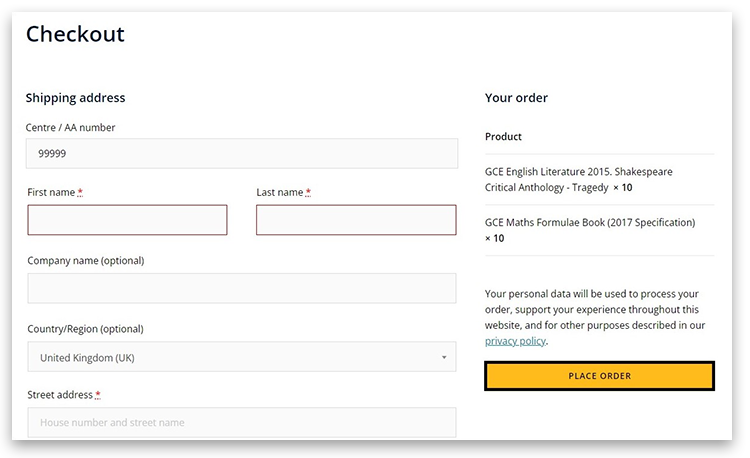Click the required asterisk beside First name
Viewport: 750px width, 458px height.
click(80, 192)
